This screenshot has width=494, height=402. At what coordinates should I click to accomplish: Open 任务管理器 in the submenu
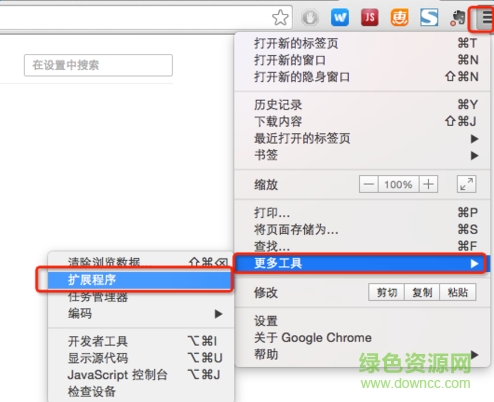pyautogui.click(x=141, y=297)
